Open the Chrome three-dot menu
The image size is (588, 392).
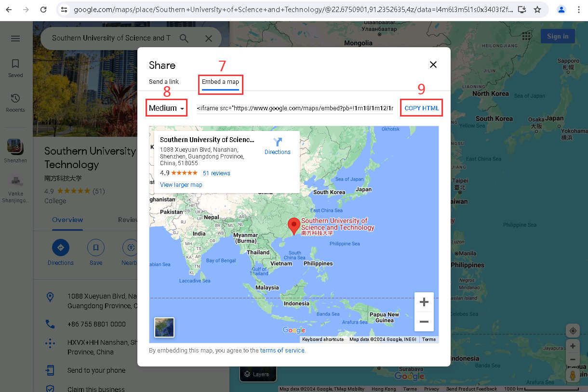(579, 10)
